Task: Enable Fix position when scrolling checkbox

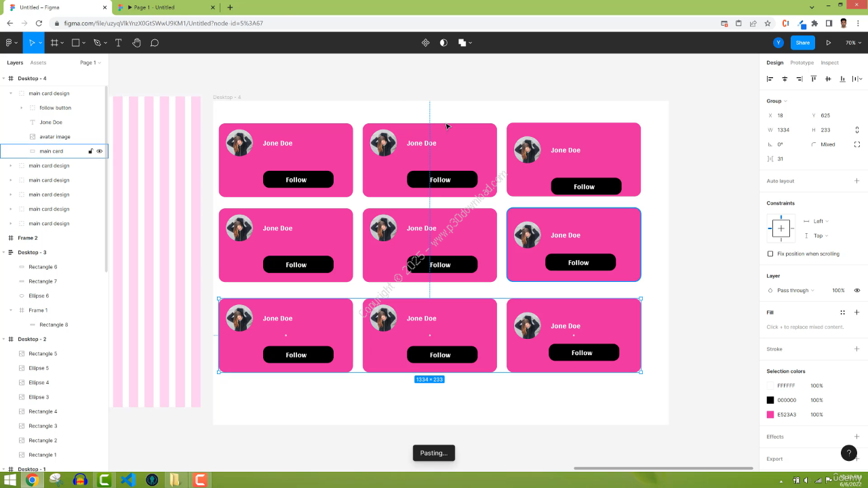Action: [x=770, y=253]
